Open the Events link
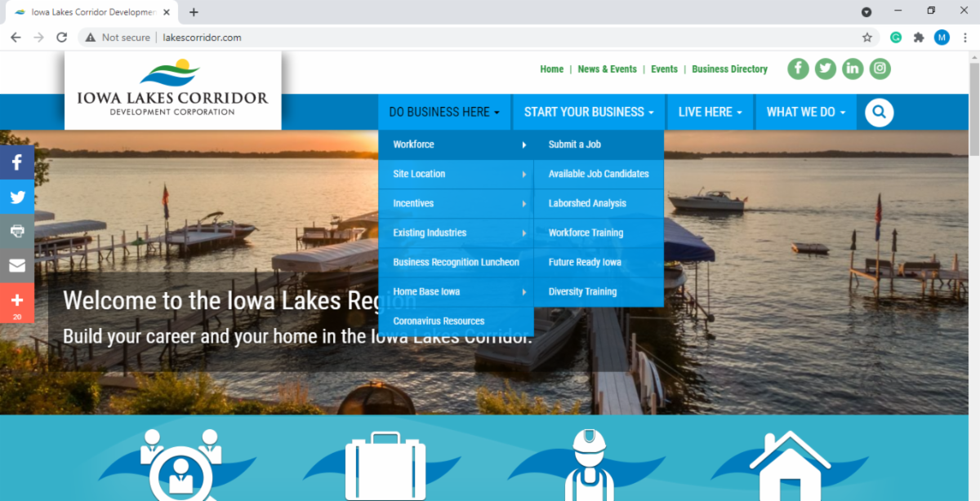This screenshot has height=501, width=980. tap(664, 69)
